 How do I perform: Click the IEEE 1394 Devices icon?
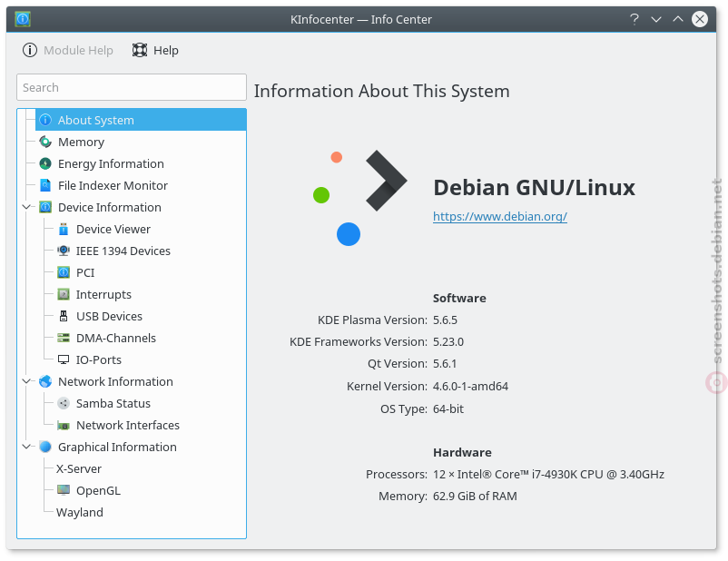pos(64,251)
